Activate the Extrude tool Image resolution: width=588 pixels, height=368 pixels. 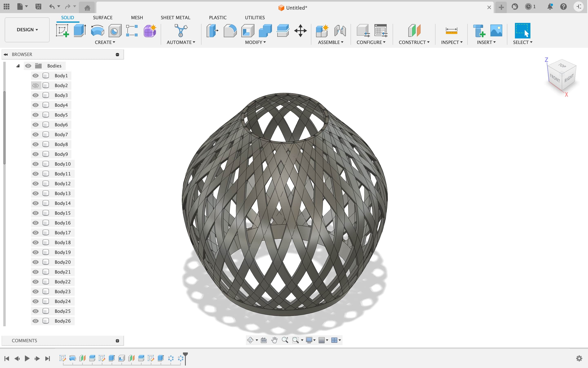[x=80, y=31]
